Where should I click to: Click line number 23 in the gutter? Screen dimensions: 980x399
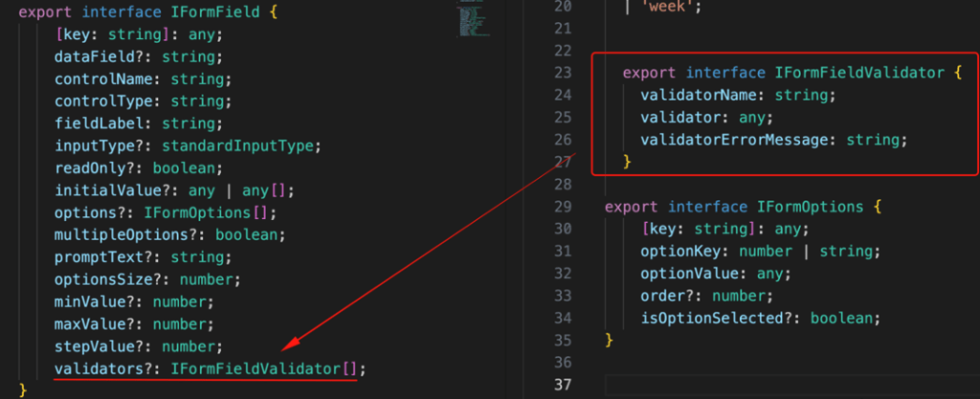click(563, 73)
